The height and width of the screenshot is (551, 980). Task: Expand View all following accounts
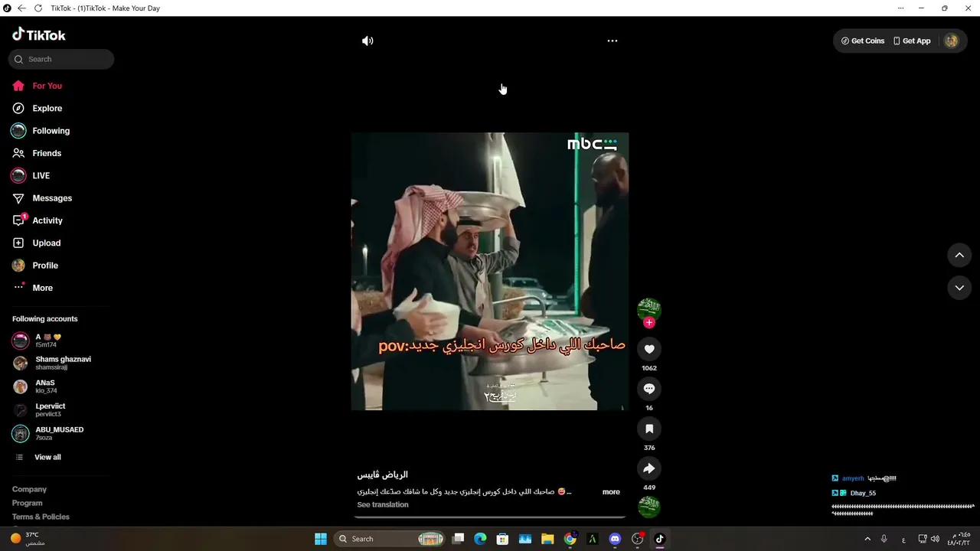[47, 457]
